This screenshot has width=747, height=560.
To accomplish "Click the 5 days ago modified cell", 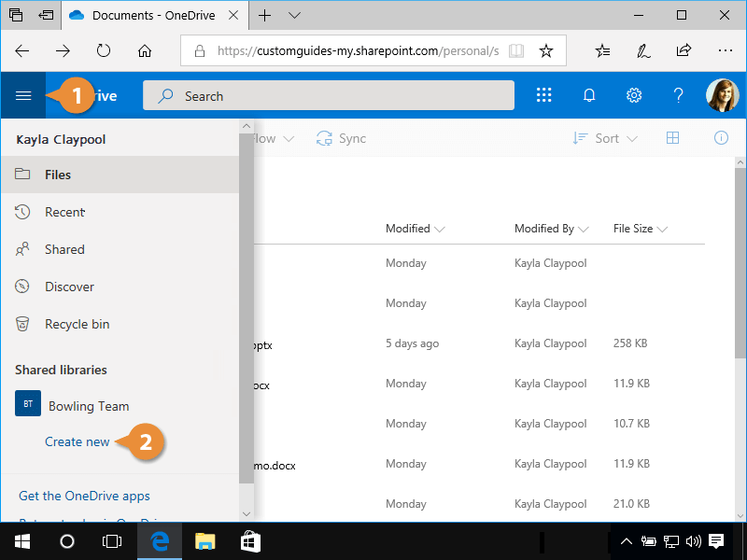I will click(x=412, y=343).
